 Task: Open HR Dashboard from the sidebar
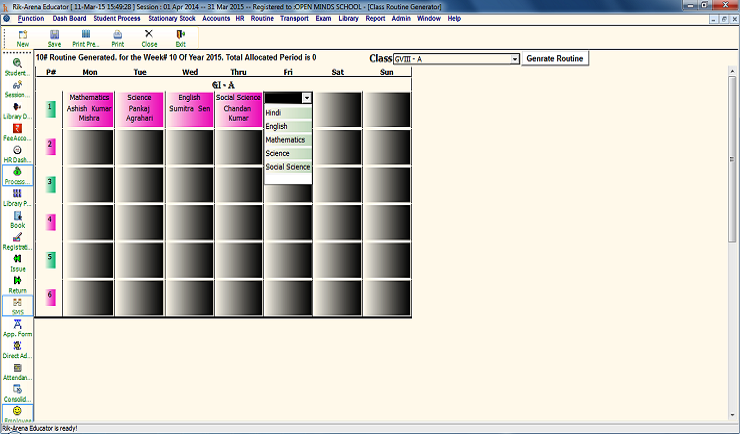[17, 154]
